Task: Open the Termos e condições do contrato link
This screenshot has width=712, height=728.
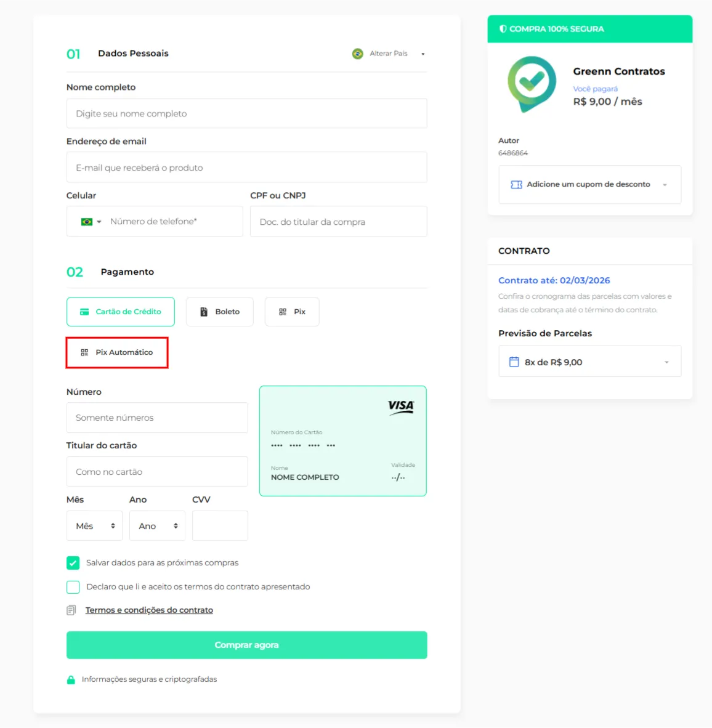Action: [149, 610]
